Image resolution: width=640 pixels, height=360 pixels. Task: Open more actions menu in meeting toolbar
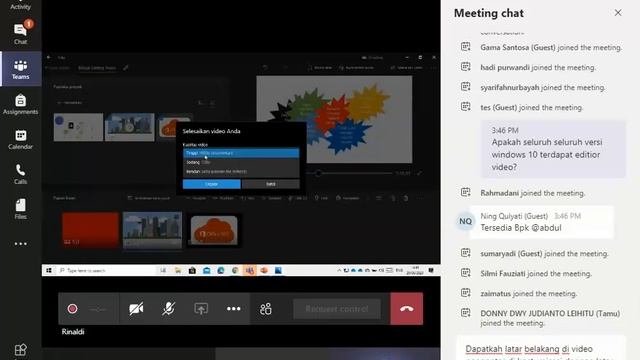[233, 309]
